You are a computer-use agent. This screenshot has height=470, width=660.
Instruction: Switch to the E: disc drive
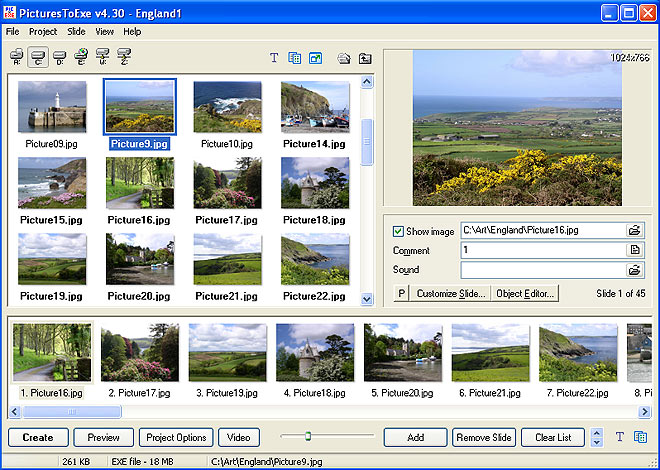[x=82, y=58]
